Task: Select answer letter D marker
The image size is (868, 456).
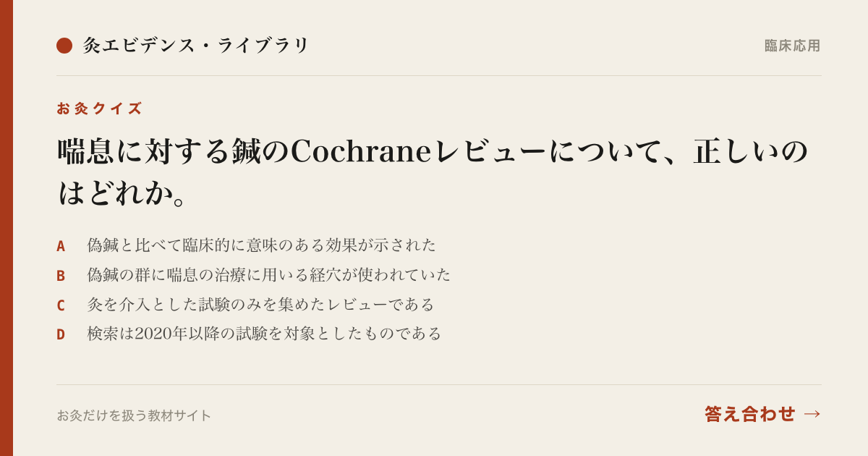Action: pos(61,334)
